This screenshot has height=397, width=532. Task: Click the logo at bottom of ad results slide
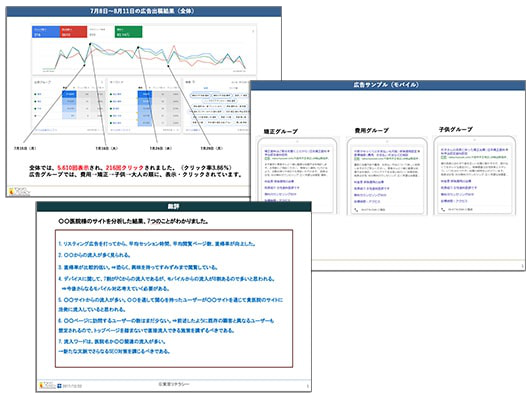pyautogui.click(x=19, y=192)
